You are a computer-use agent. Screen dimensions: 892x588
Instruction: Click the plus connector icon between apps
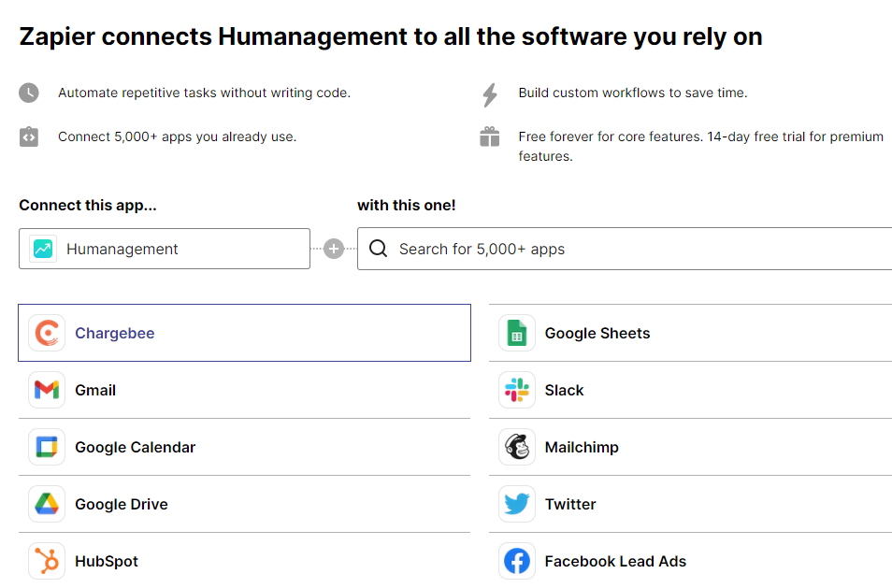(334, 249)
